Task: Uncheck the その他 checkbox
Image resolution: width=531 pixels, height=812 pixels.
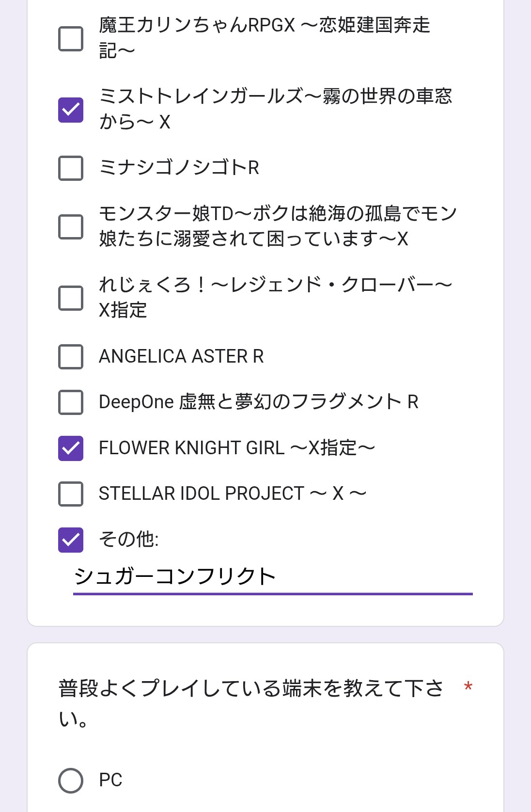Action: pyautogui.click(x=71, y=540)
